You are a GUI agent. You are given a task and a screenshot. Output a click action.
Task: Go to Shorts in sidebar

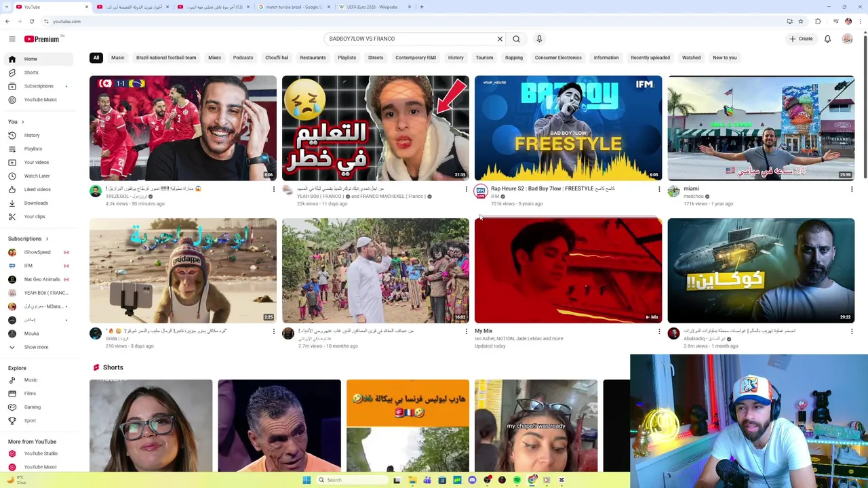pyautogui.click(x=37, y=73)
